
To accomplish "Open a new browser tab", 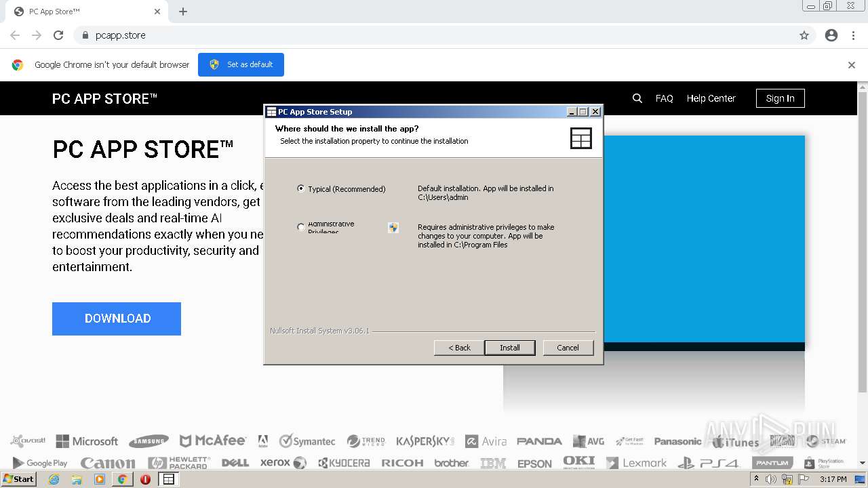I will (183, 12).
